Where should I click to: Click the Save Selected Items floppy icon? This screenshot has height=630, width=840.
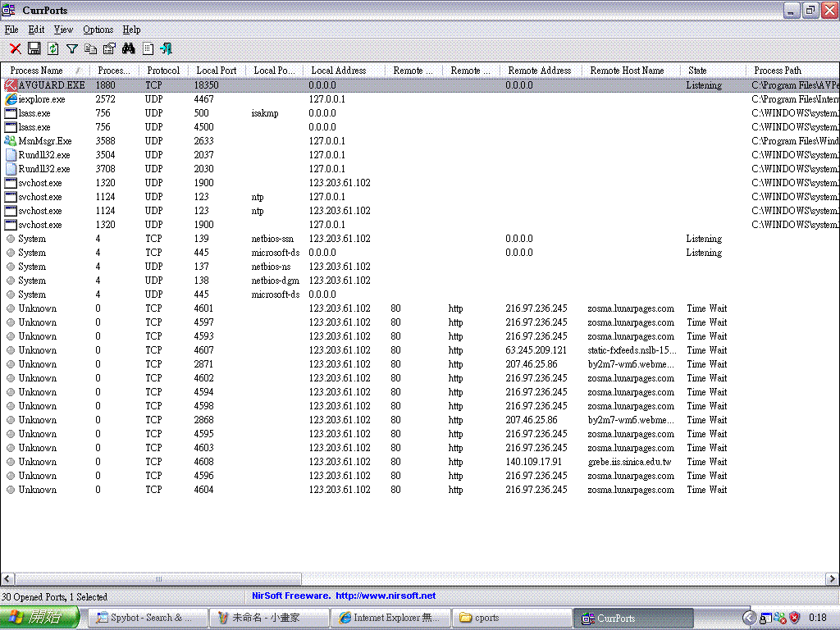34,48
